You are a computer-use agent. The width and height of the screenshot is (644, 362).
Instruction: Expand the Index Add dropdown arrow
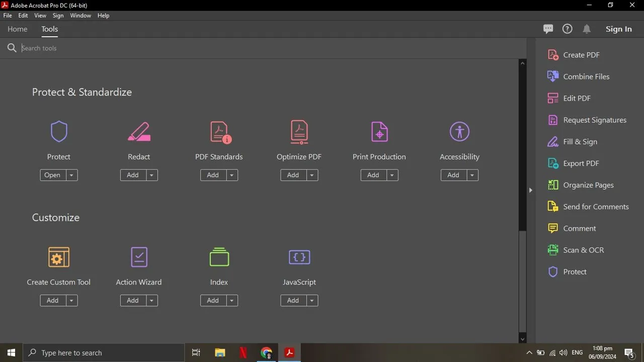coord(231,300)
